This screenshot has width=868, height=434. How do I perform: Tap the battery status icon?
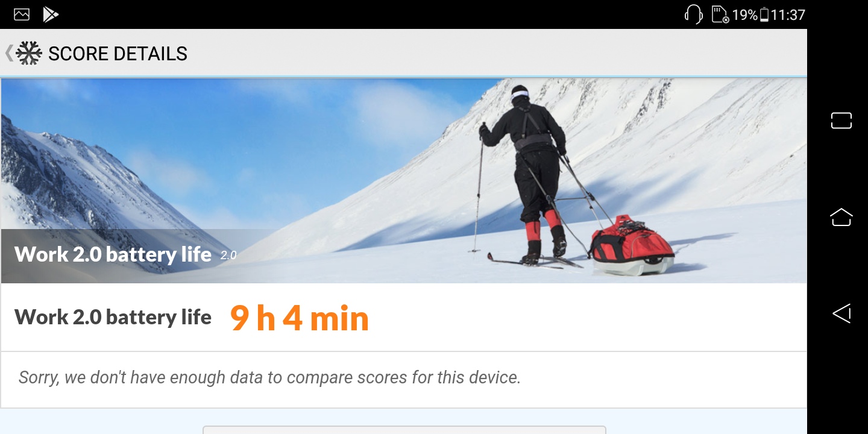click(764, 14)
